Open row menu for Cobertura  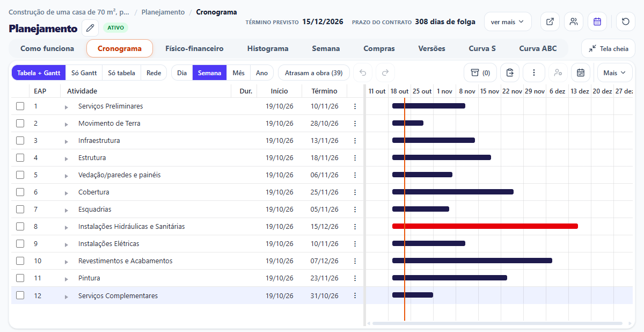click(x=355, y=192)
